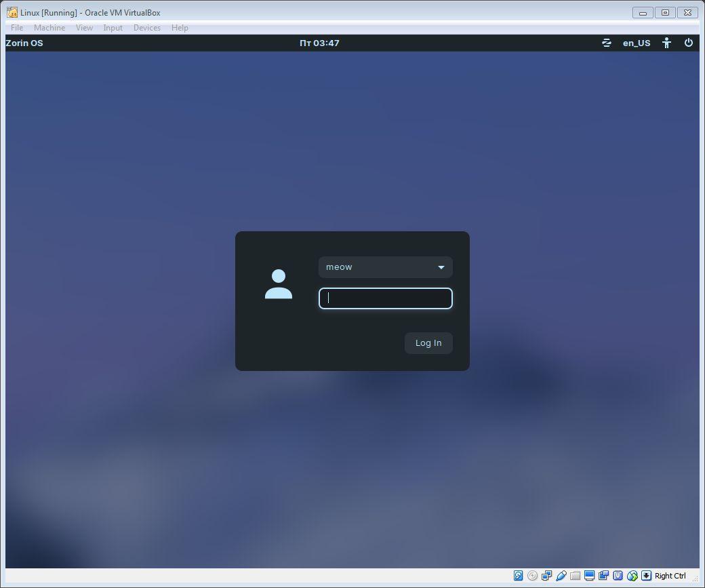
Task: Click the hard disk activity indicator
Action: tap(518, 576)
